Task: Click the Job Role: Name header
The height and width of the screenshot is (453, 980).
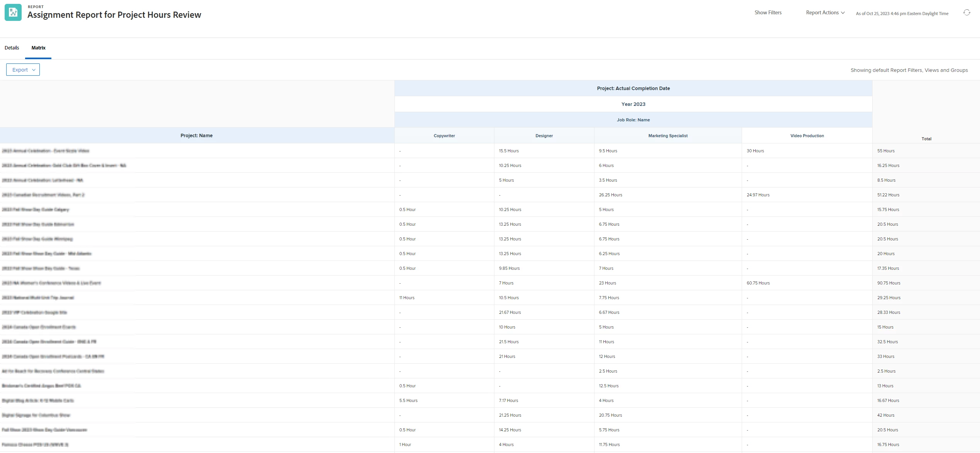Action: click(633, 120)
